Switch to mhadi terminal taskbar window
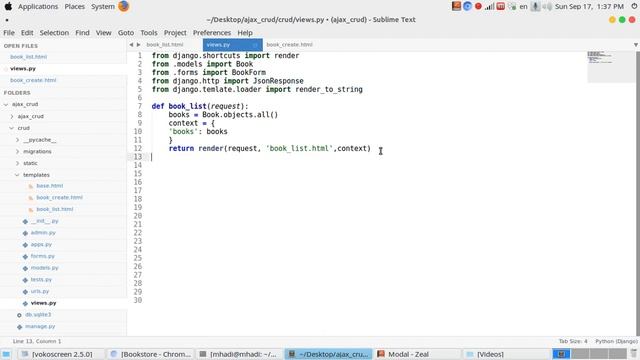The image size is (640, 360). pyautogui.click(x=239, y=354)
